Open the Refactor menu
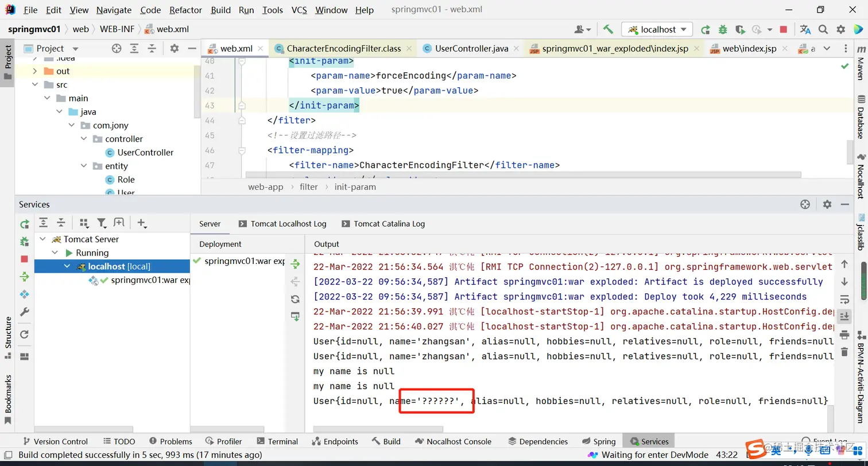The image size is (868, 466). point(186,10)
